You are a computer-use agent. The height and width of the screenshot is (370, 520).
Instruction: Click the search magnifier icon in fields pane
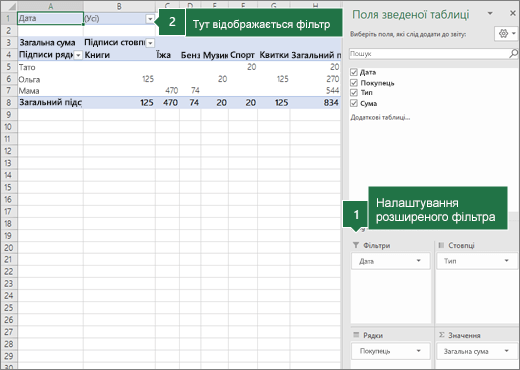513,53
